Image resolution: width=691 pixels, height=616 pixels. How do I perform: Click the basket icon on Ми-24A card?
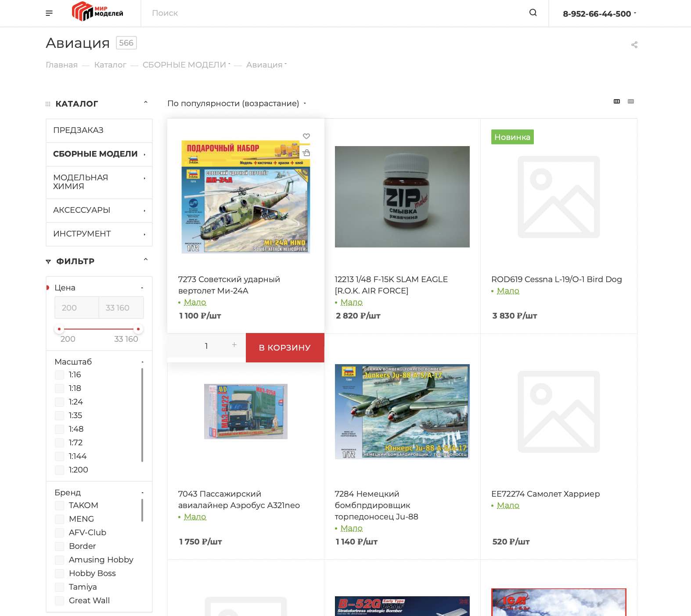(x=306, y=153)
